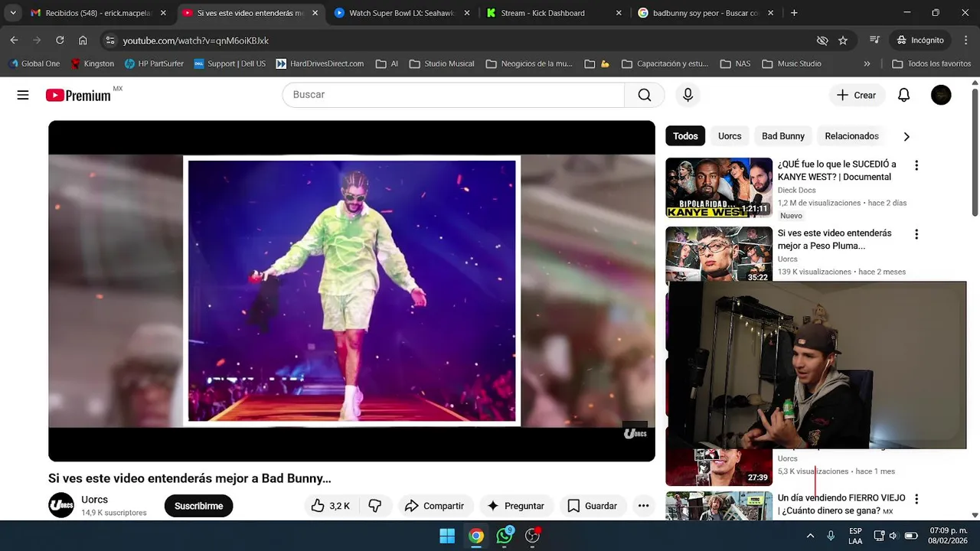Viewport: 980px width, 551px height.
Task: Open the Uorcs channel avatar
Action: click(x=61, y=505)
